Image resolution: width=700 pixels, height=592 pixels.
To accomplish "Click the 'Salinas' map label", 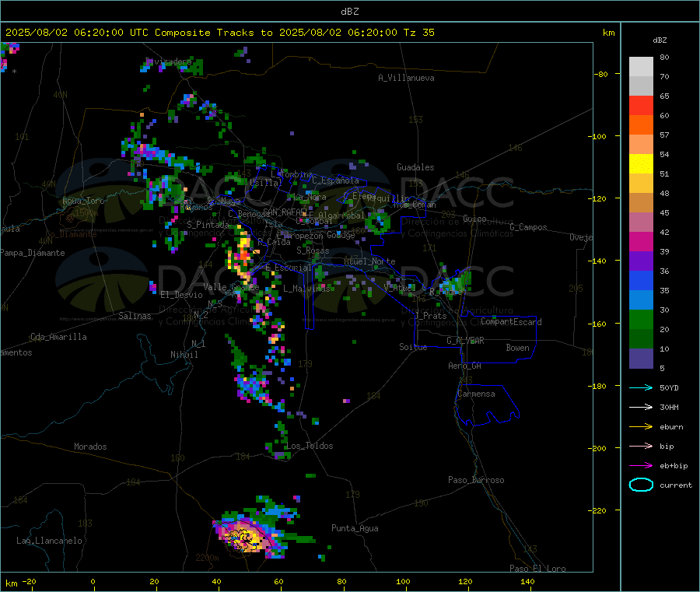I will click(x=135, y=316).
